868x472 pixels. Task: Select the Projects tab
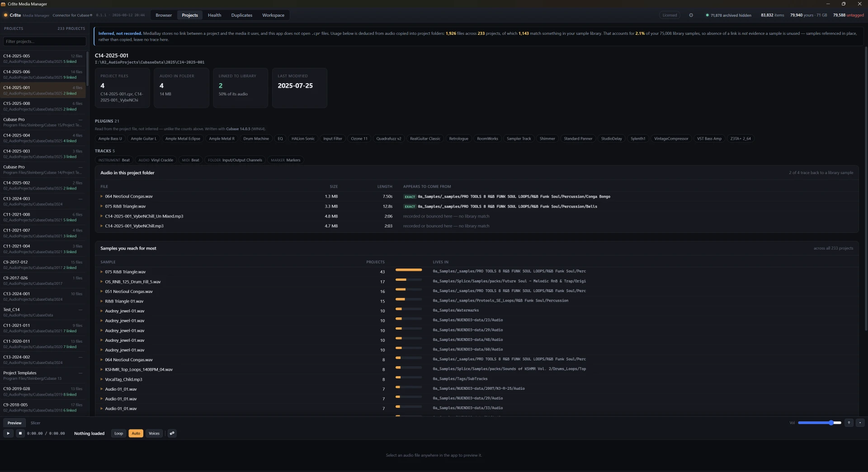(190, 15)
